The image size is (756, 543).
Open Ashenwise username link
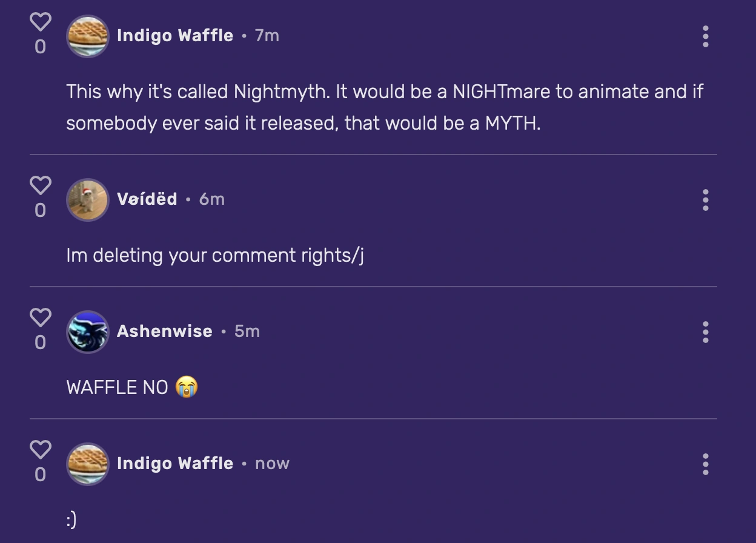[165, 331]
